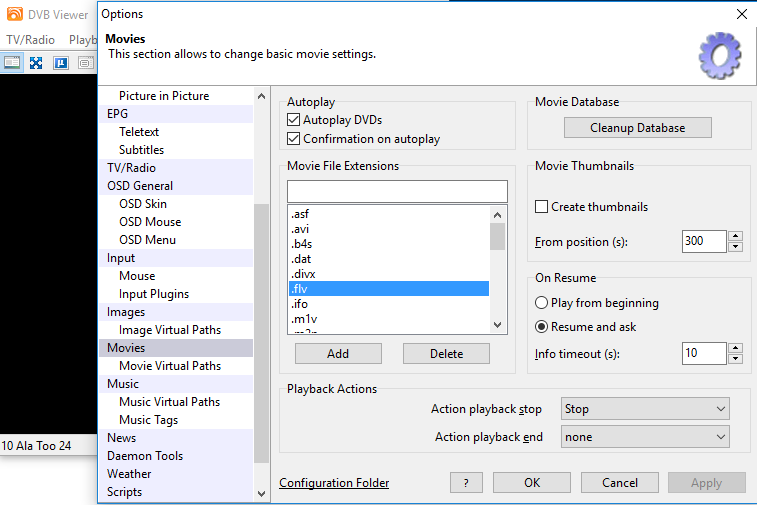The width and height of the screenshot is (757, 505).
Task: Toggle Autoplay DVDs checkbox
Action: pos(293,120)
